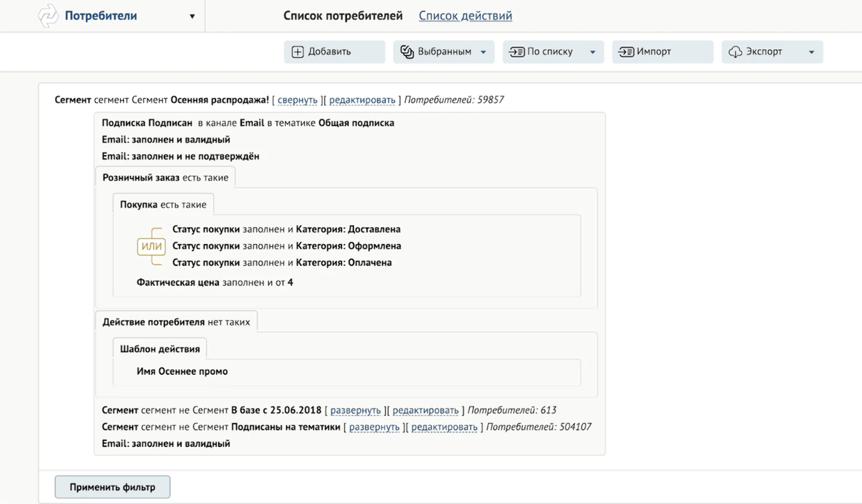Screen dimensions: 862x504
Task: Select the Розничный заказ есть такие tab
Action: tap(165, 177)
